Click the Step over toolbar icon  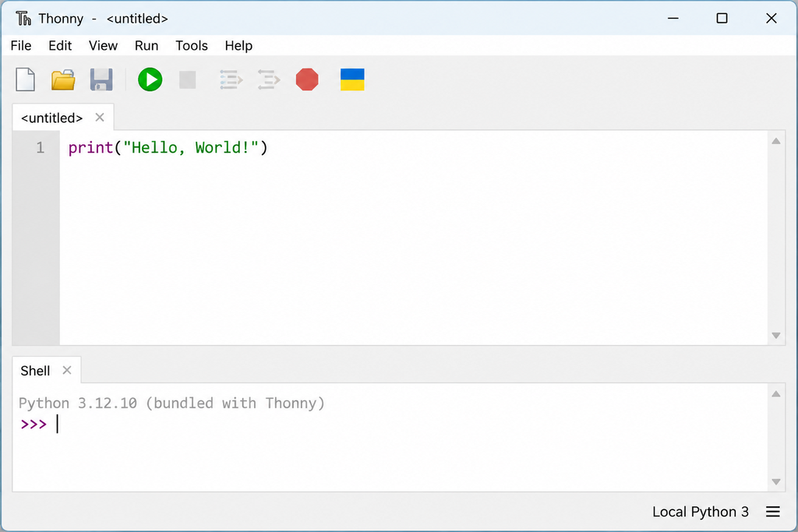pos(231,80)
